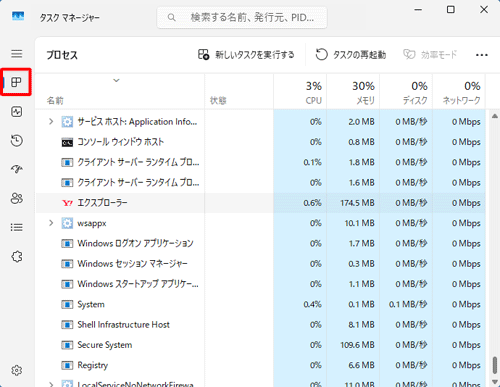Viewport: 500px width, 387px height.
Task: Open the Users page in sidebar
Action: click(17, 198)
